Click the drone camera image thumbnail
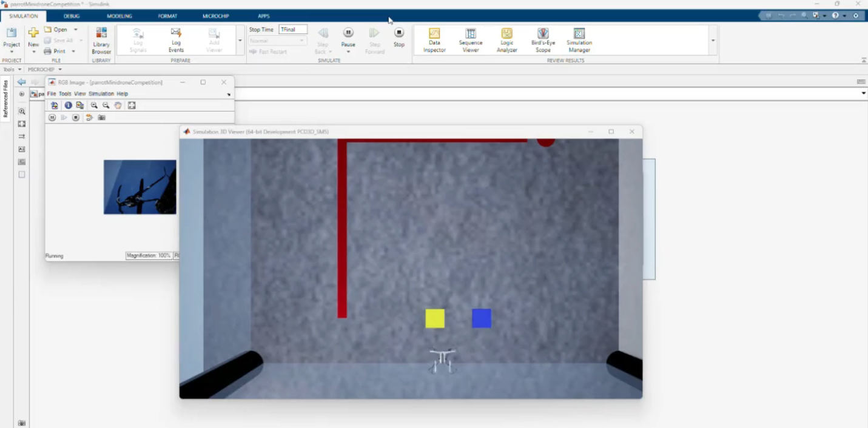This screenshot has width=868, height=428. pos(140,187)
